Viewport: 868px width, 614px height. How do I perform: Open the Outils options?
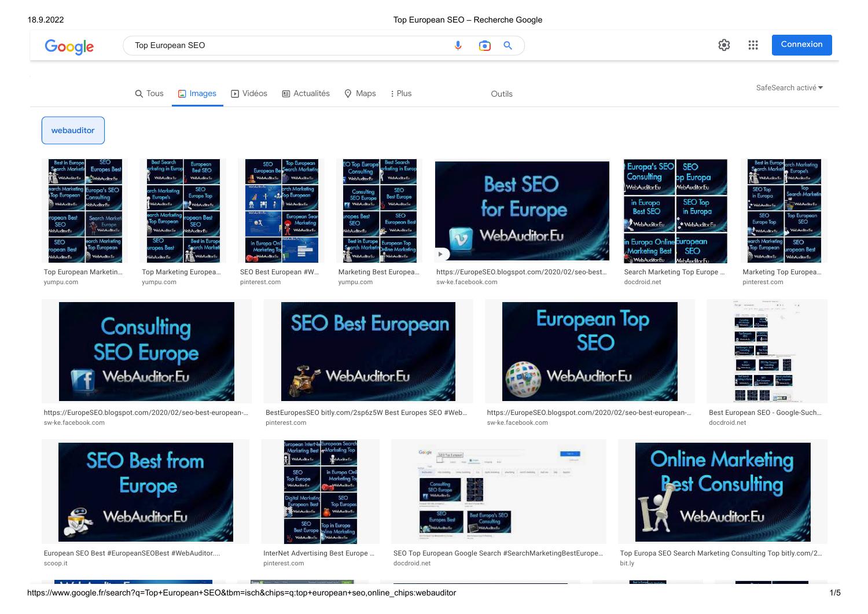pos(501,93)
